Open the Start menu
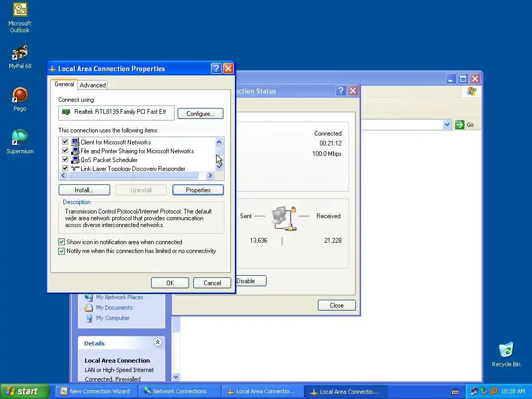This screenshot has height=399, width=532. pos(25,391)
